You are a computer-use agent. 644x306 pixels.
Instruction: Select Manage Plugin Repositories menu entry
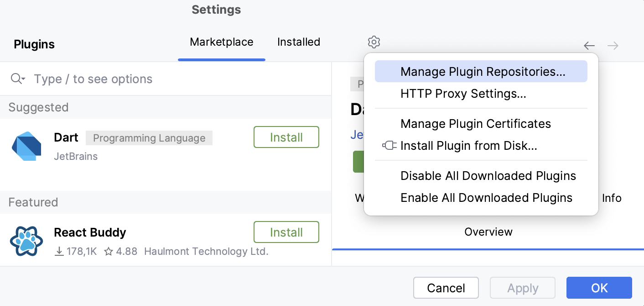tap(483, 71)
